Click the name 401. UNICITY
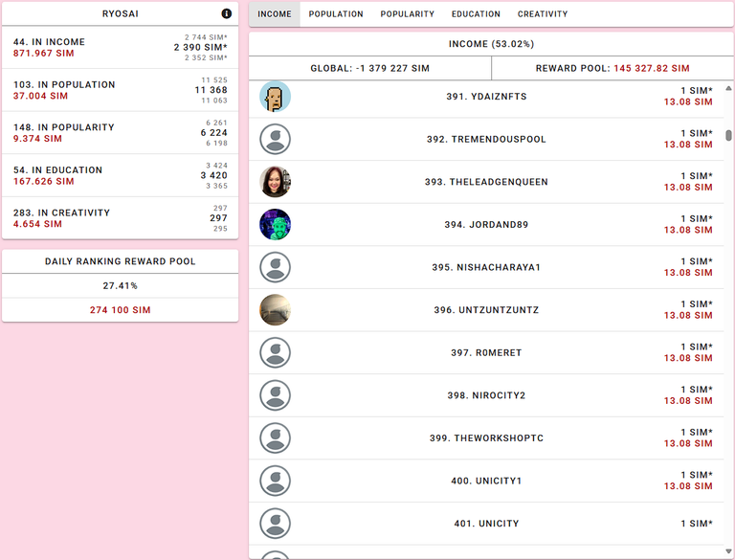The image size is (735, 560). (486, 524)
